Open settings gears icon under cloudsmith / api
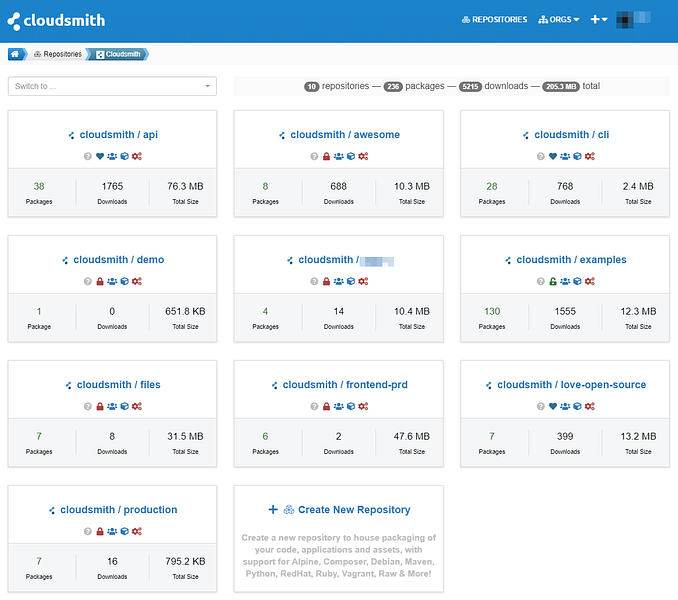This screenshot has width=678, height=600. 137,156
